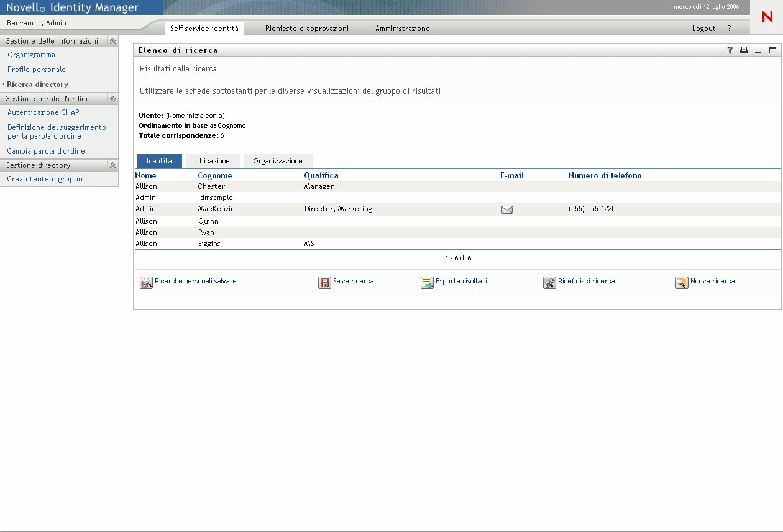Viewport: 783px width, 532px height.
Task: Collapse the Gestione directory section
Action: point(112,165)
